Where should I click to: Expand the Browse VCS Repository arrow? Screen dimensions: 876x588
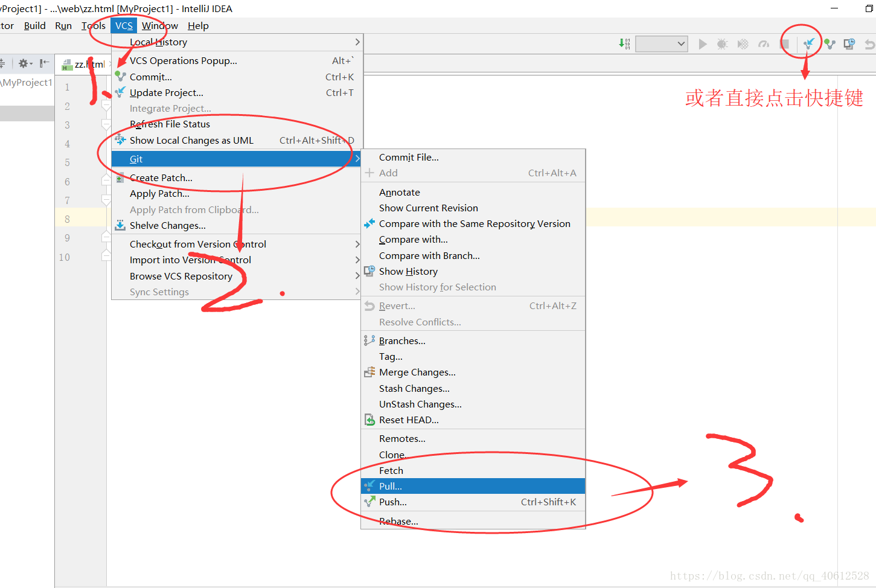point(357,276)
